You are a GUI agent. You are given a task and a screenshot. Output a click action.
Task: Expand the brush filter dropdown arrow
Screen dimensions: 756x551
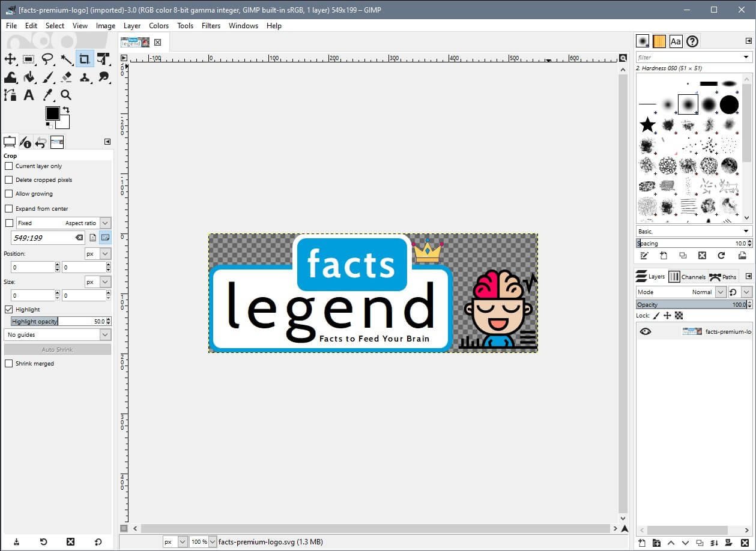(x=746, y=58)
